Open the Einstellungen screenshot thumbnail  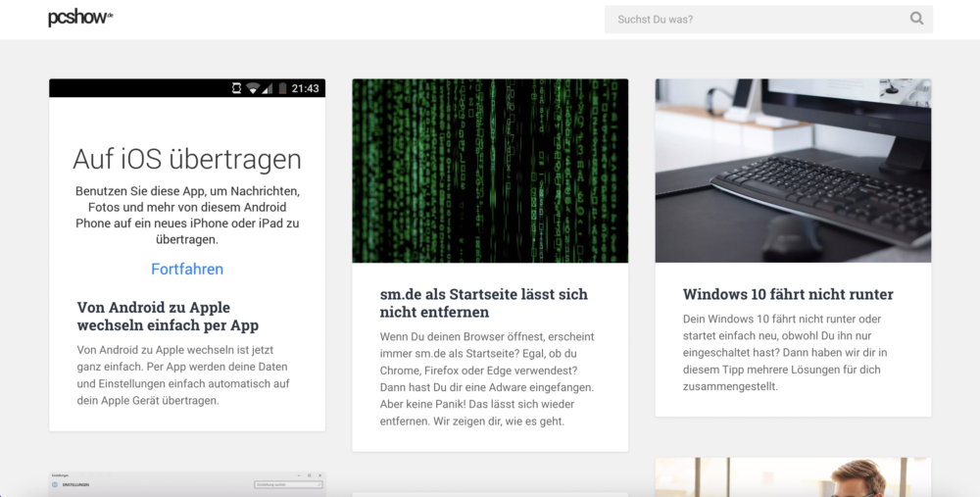click(187, 484)
